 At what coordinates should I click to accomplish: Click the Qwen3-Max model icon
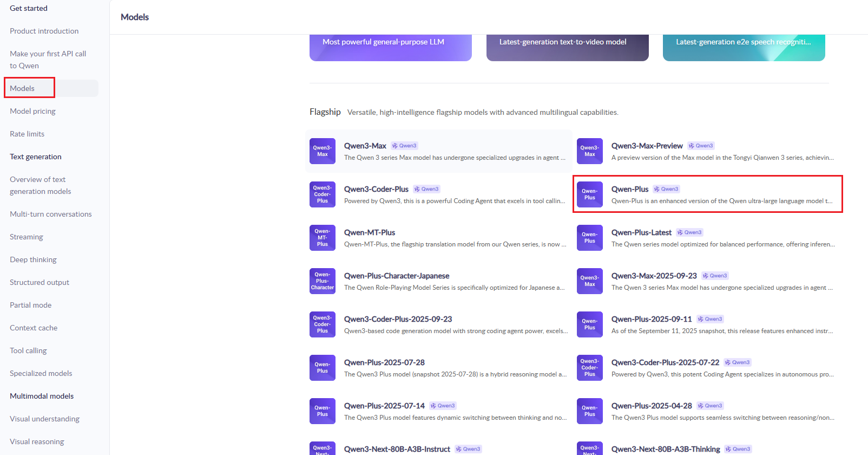(323, 151)
